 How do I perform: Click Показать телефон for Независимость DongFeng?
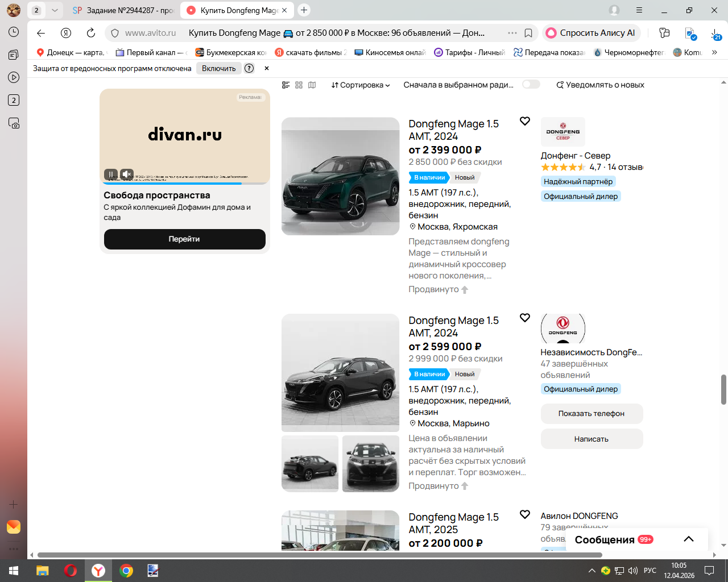591,414
